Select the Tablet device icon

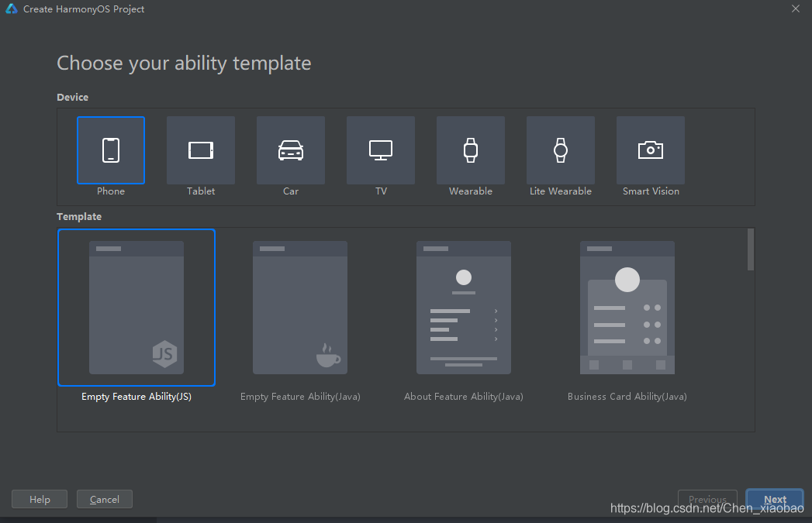click(x=201, y=150)
